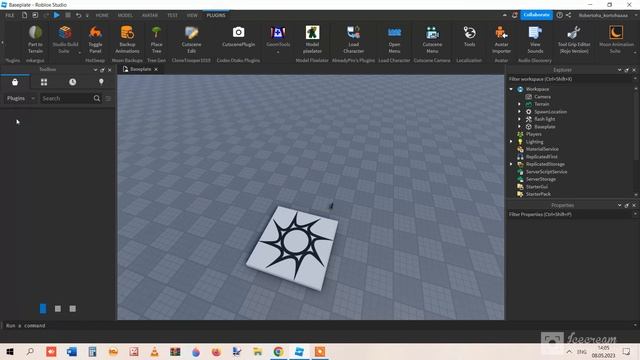Image resolution: width=640 pixels, height=360 pixels.
Task: Click the Filter workspace field in Explorer
Action: pos(570,79)
